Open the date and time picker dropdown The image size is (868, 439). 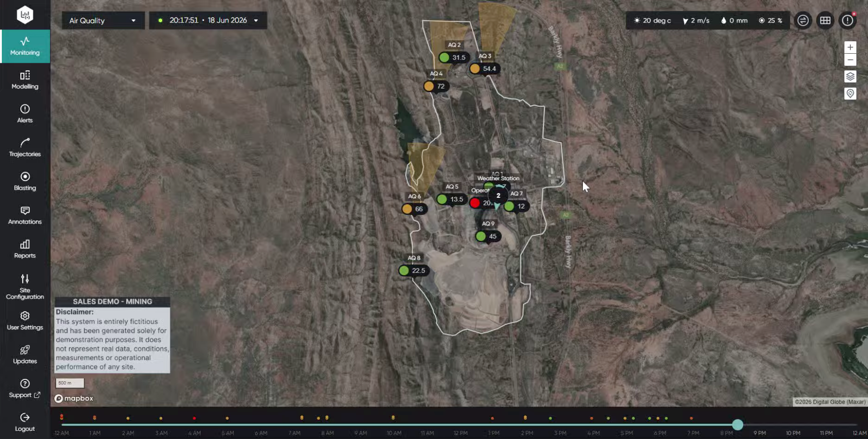[x=208, y=20]
